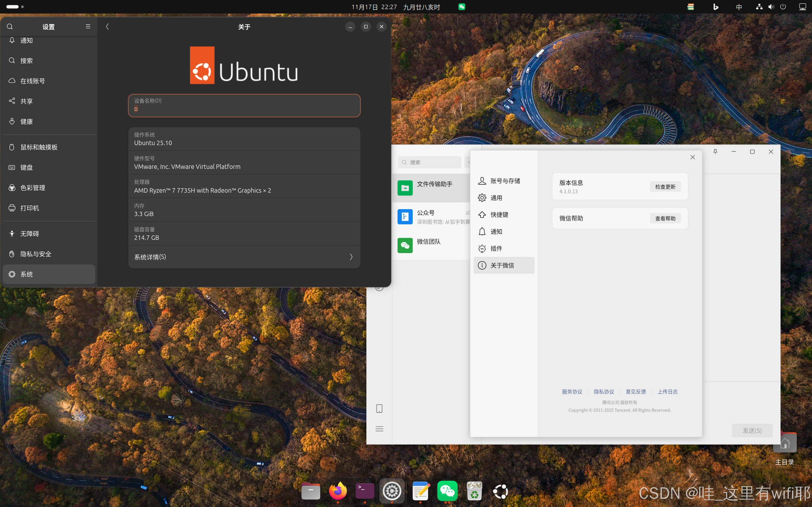This screenshot has width=812, height=507.
Task: Click WeChat tray icon in top bar
Action: pyautogui.click(x=462, y=7)
